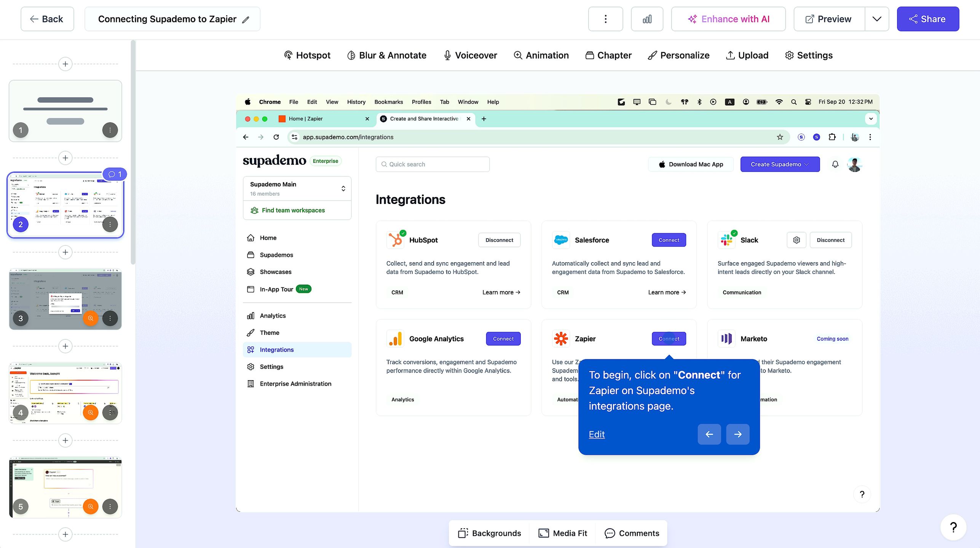The height and width of the screenshot is (548, 980).
Task: Open the demo analytics bar chart icon
Action: 647,19
